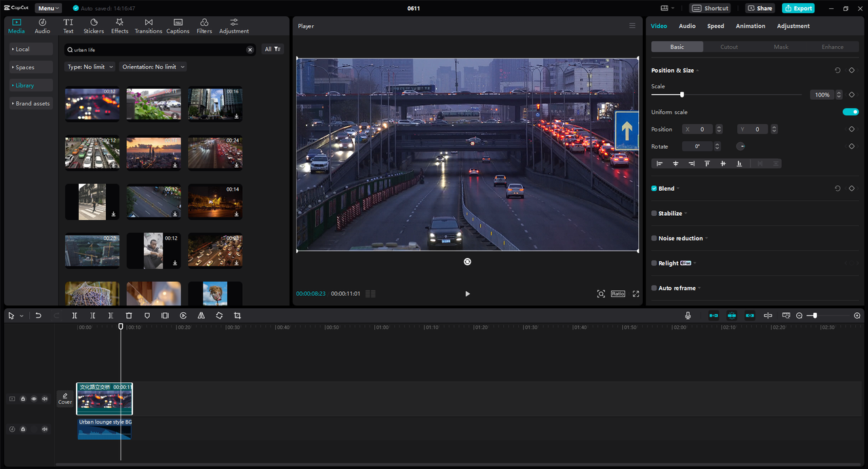Clear the urban life search text
Screen dimensions: 868x469
tap(250, 50)
